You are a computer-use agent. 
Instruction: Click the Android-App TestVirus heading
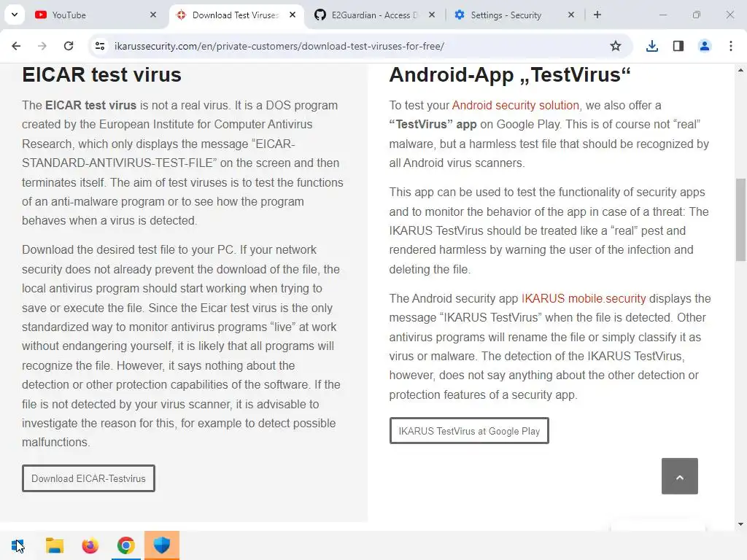(510, 75)
